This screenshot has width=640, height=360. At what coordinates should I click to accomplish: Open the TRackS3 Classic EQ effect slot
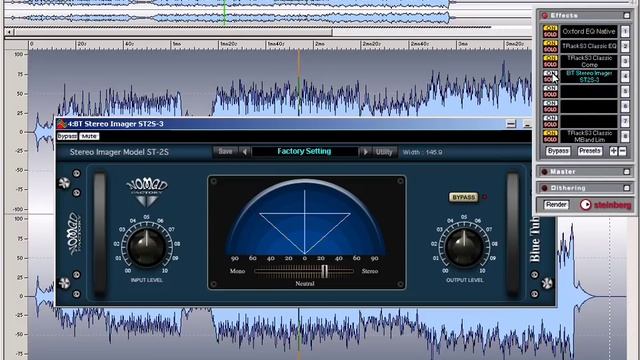tap(589, 46)
